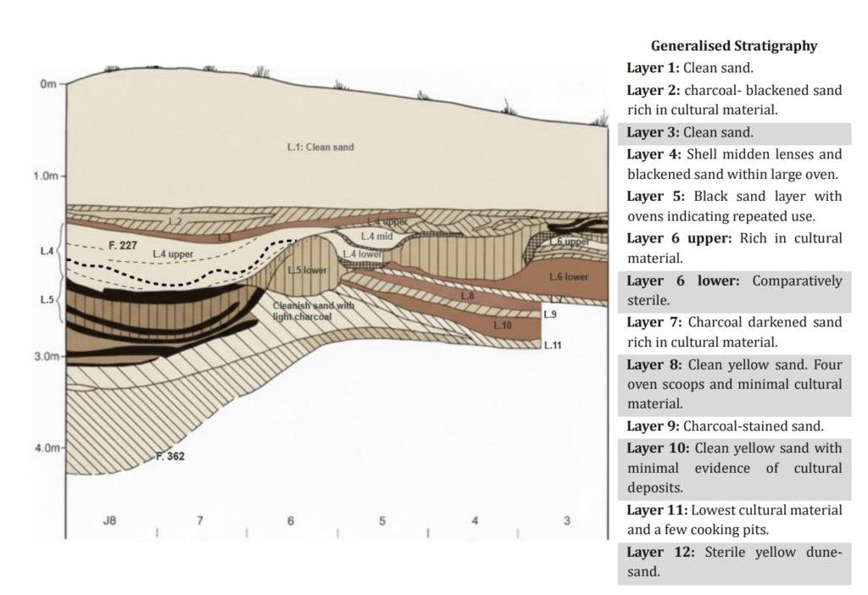Click the '3.0m' depth scale mark
Viewport: 868px width, 595px height.
coord(47,356)
